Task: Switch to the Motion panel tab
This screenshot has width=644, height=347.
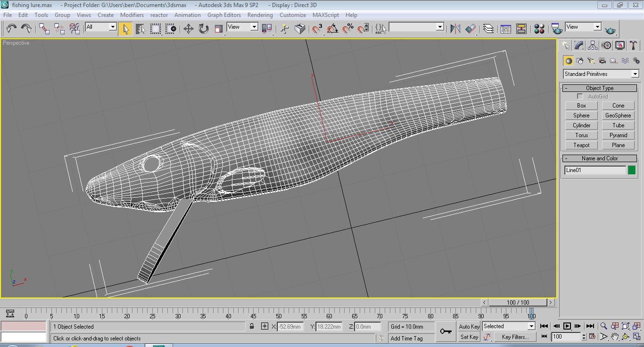Action: (607, 45)
